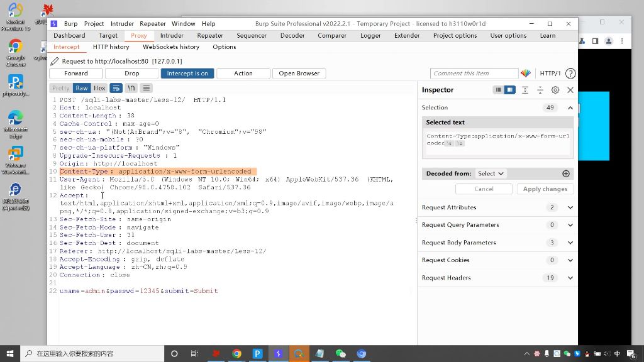
Task: Expand Request Headers section
Action: (570, 278)
